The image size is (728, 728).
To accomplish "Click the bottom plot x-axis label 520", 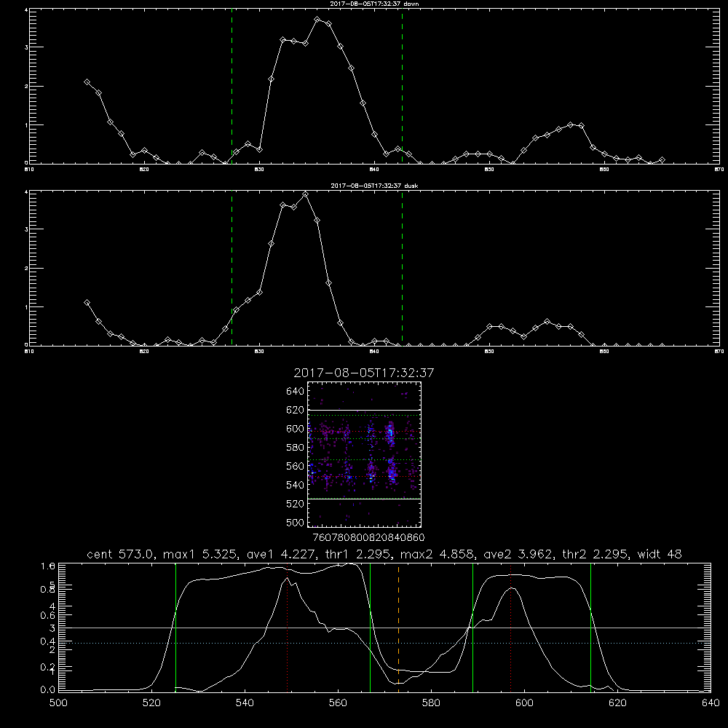I will [151, 703].
